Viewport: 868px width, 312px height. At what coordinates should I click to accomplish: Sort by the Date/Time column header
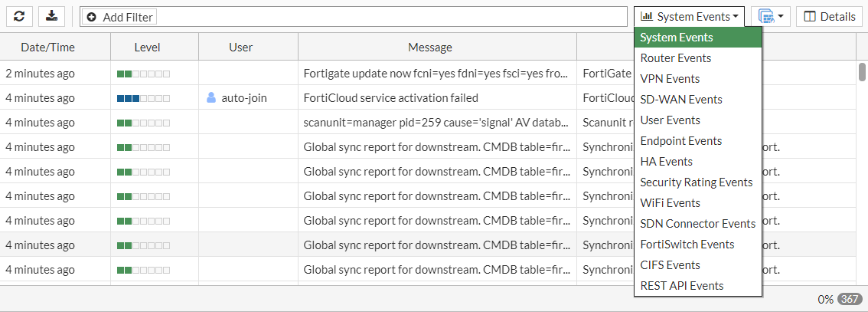(47, 47)
